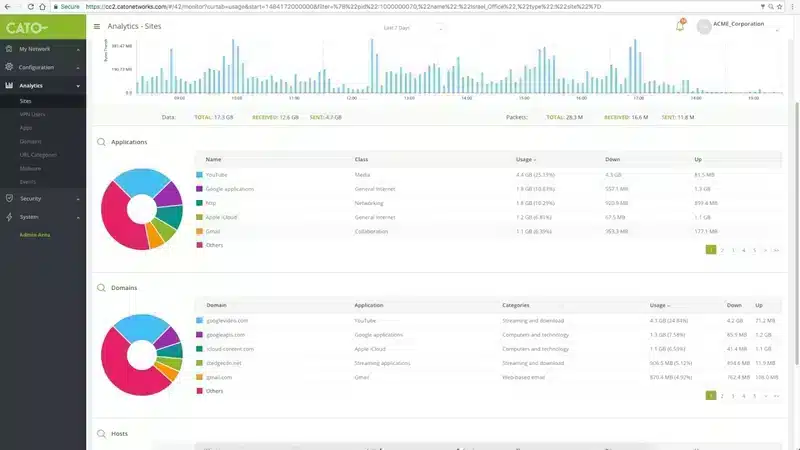The width and height of the screenshot is (800, 450).
Task: Click the browser reload icon
Action: pyautogui.click(x=31, y=7)
